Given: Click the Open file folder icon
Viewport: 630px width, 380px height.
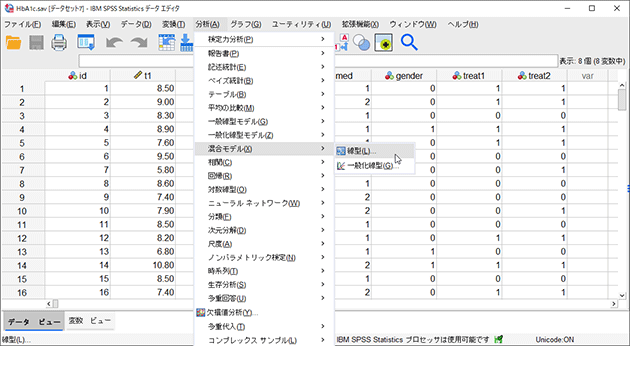Looking at the screenshot, I should [14, 43].
